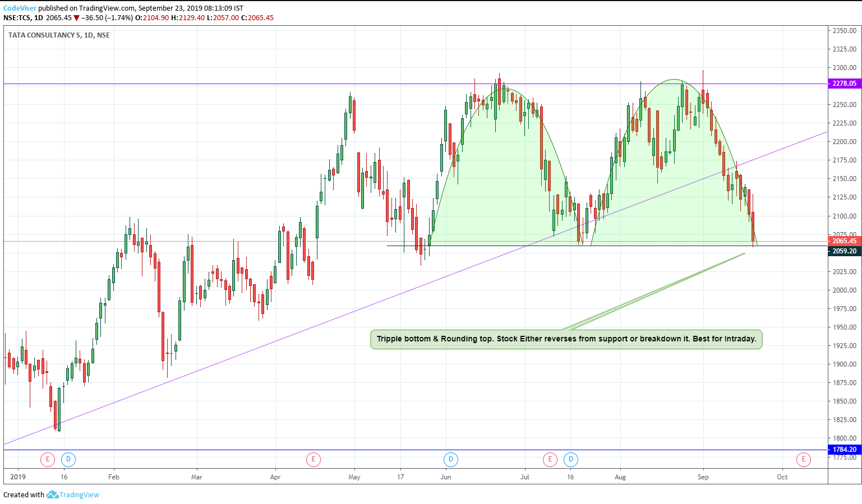Click the Mar label on time axis
Viewport: 862px width, 504px height.
pyautogui.click(x=196, y=477)
